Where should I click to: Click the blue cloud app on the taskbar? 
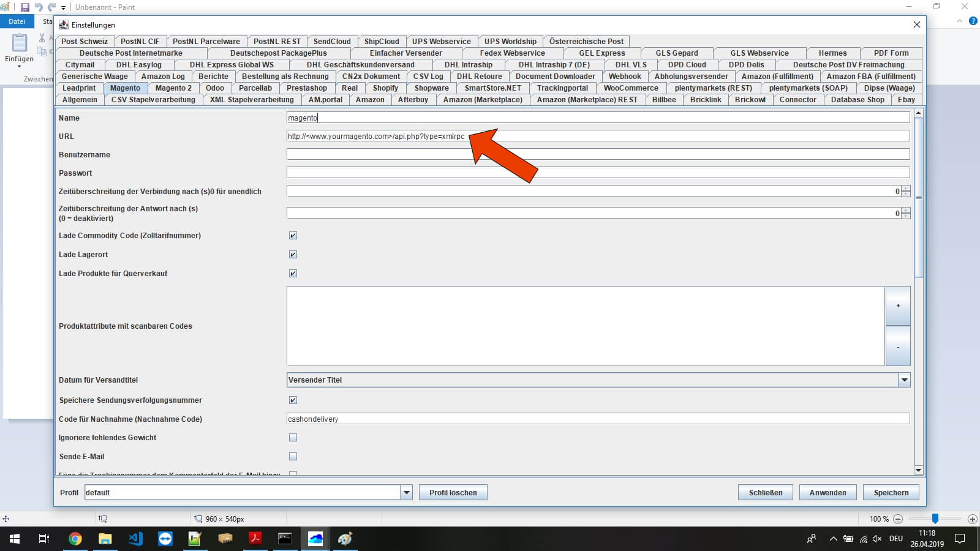pos(315,539)
